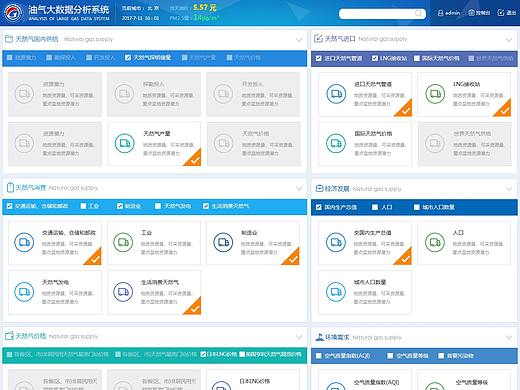
Task: Check the 空气质量指数(AQI) checkbox
Action: (x=319, y=356)
